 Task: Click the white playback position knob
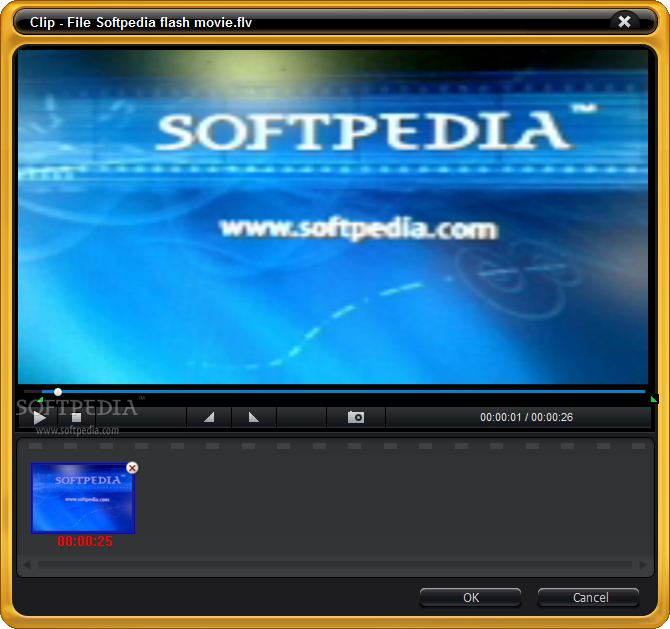58,392
